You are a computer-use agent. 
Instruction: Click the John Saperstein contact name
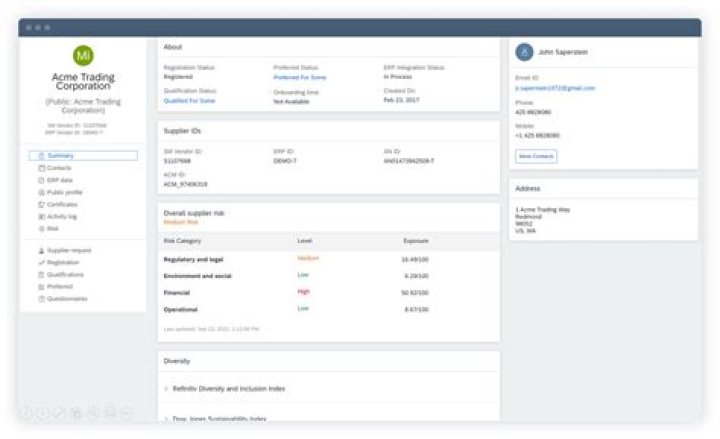point(563,52)
